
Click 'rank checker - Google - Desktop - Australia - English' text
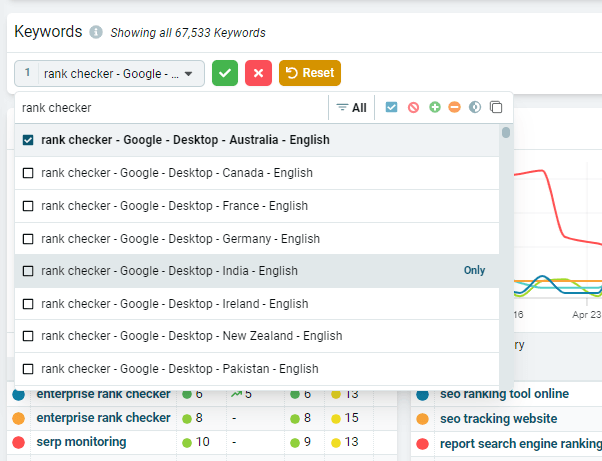tap(185, 140)
